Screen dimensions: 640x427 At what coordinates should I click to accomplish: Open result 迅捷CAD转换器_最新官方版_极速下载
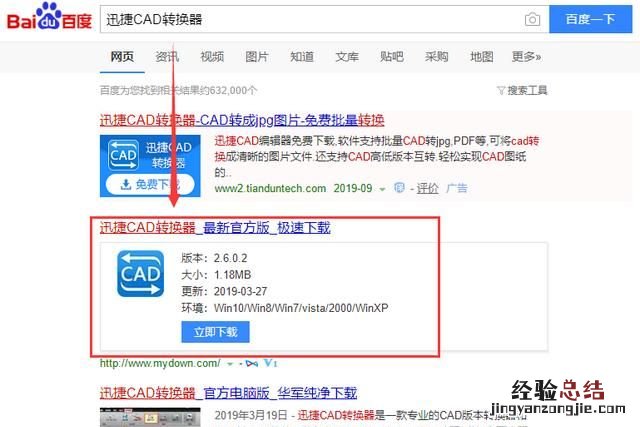pos(215,227)
